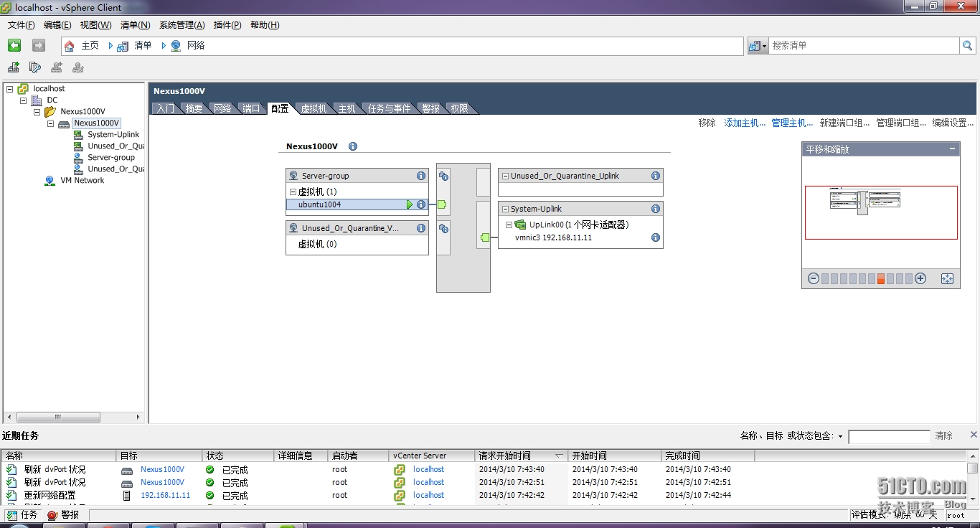Click the 搜索清单 search field
Screen dimensions: 980x528
864,45
